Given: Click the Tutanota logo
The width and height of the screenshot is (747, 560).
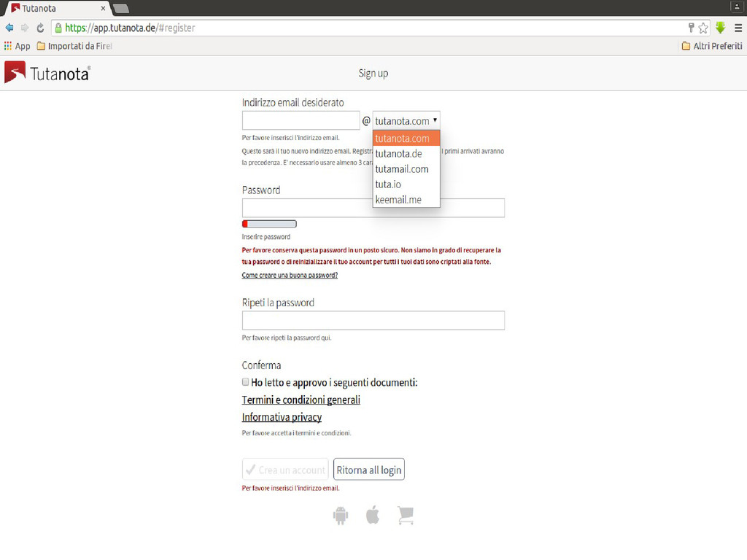Looking at the screenshot, I should pos(47,73).
